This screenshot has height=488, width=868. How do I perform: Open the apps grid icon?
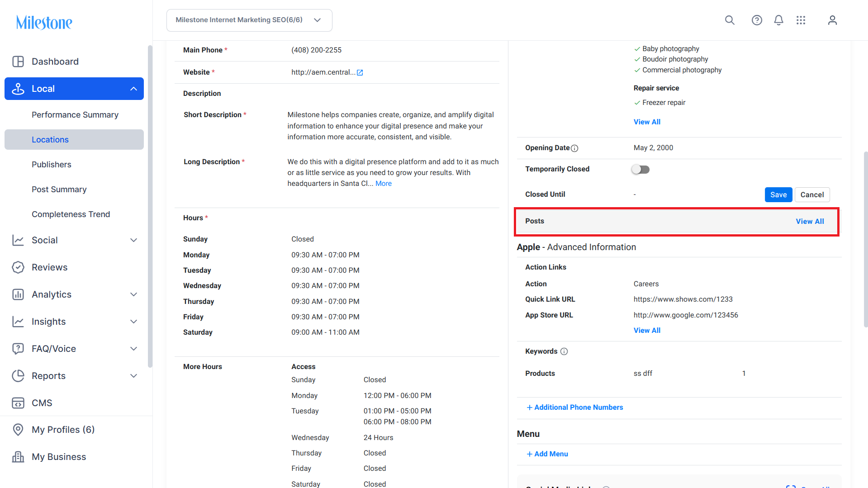[801, 20]
